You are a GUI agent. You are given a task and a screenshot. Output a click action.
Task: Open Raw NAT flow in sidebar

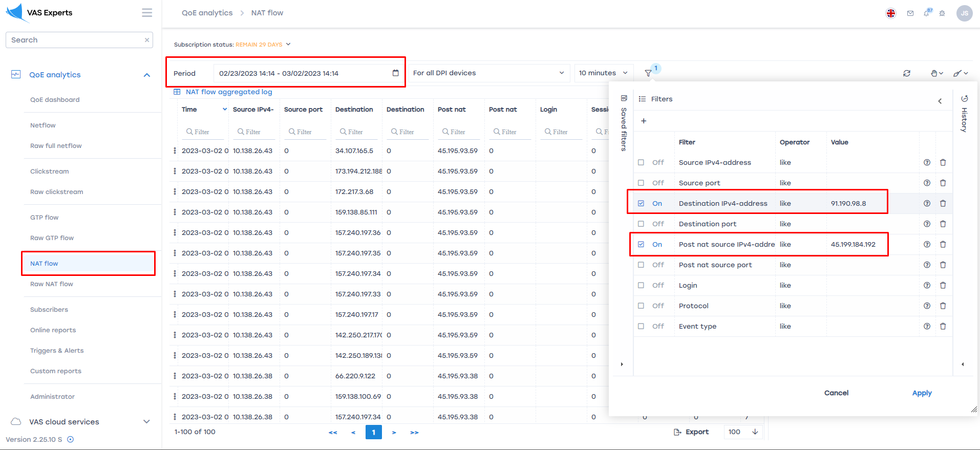(x=52, y=284)
